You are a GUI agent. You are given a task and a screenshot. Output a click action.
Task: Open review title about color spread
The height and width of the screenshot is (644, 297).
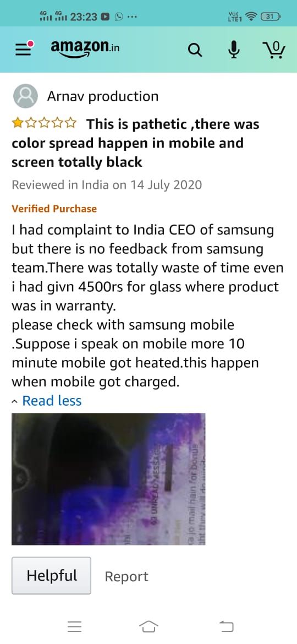(x=135, y=143)
